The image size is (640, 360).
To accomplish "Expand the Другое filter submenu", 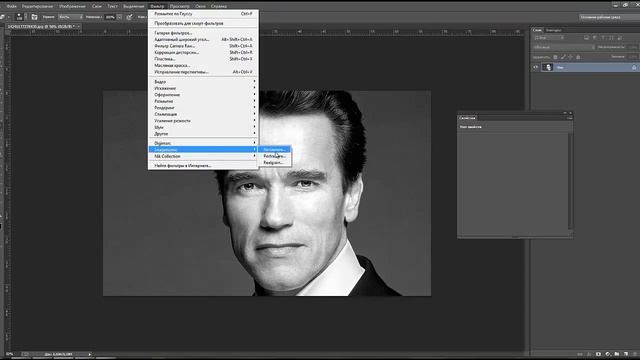I will (x=203, y=133).
